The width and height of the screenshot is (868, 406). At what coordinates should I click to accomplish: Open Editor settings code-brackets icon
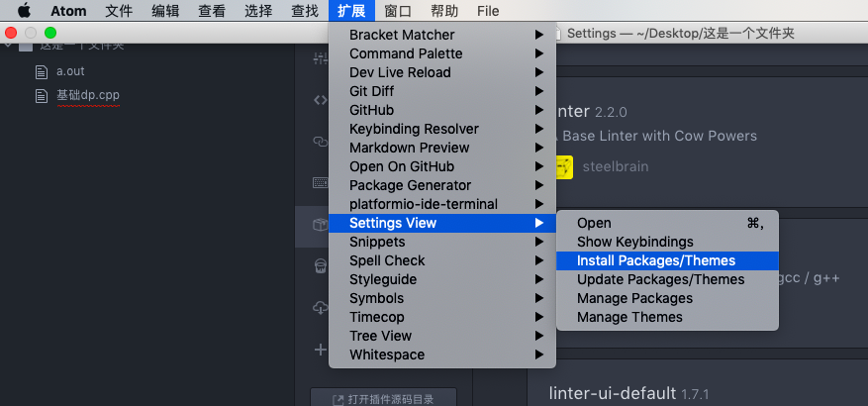point(321,100)
